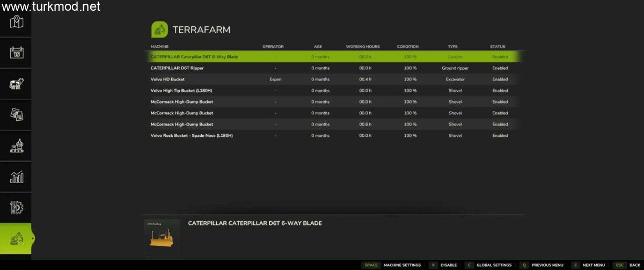Screen dimensions: 644x270
Task: Open the Contracts documents icon
Action: (16, 114)
